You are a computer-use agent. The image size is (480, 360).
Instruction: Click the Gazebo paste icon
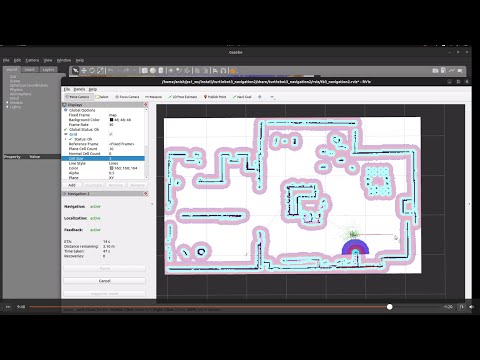[206, 70]
